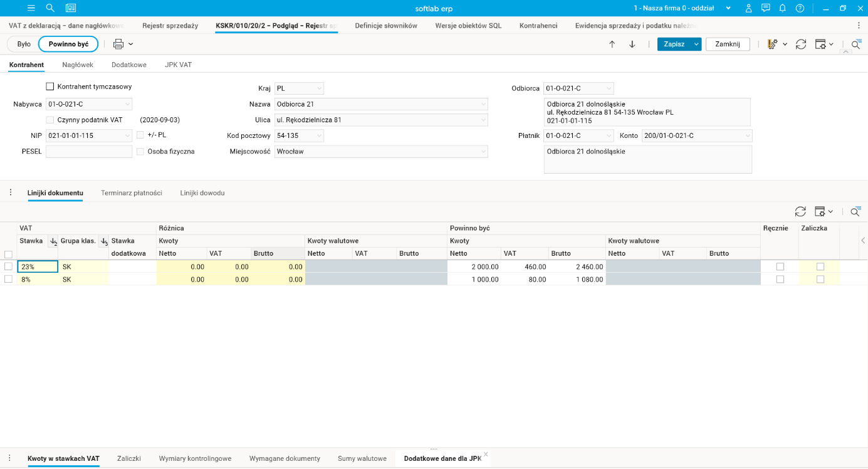Screen dimensions: 868x469
Task: Switch to the JPK VAT tab
Action: pyautogui.click(x=179, y=65)
